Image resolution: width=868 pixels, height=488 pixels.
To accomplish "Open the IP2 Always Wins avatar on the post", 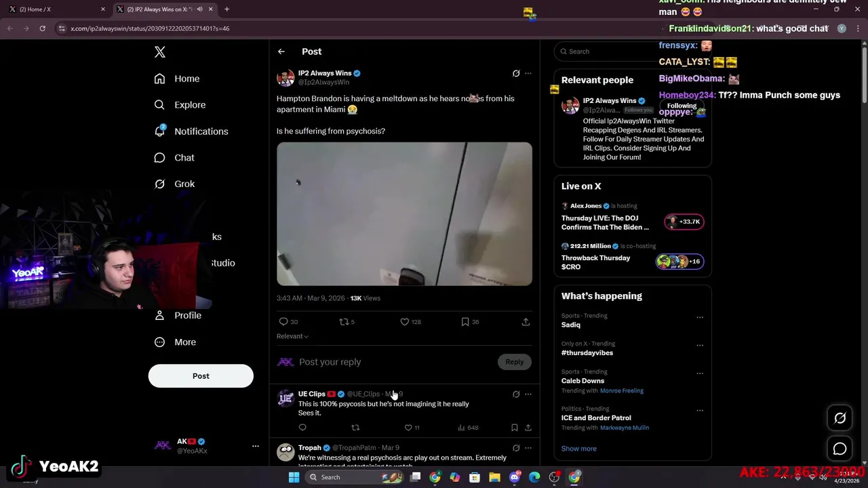I will click(285, 77).
